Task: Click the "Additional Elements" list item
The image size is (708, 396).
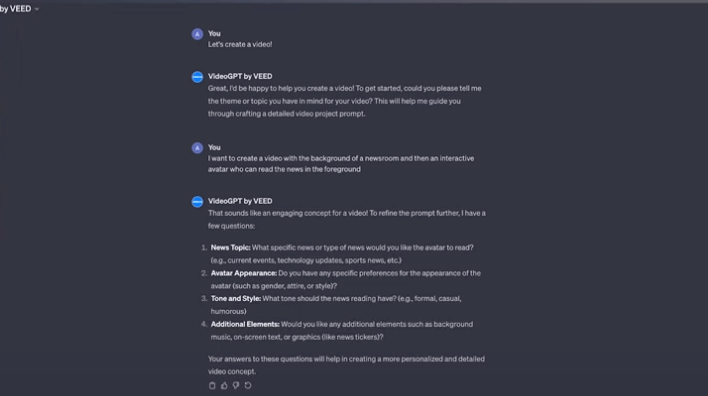Action: click(342, 331)
